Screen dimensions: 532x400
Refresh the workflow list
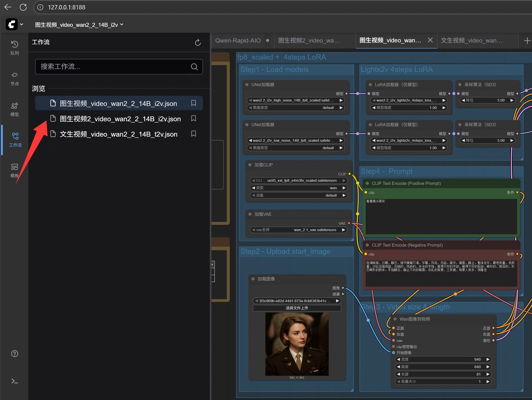coord(197,43)
